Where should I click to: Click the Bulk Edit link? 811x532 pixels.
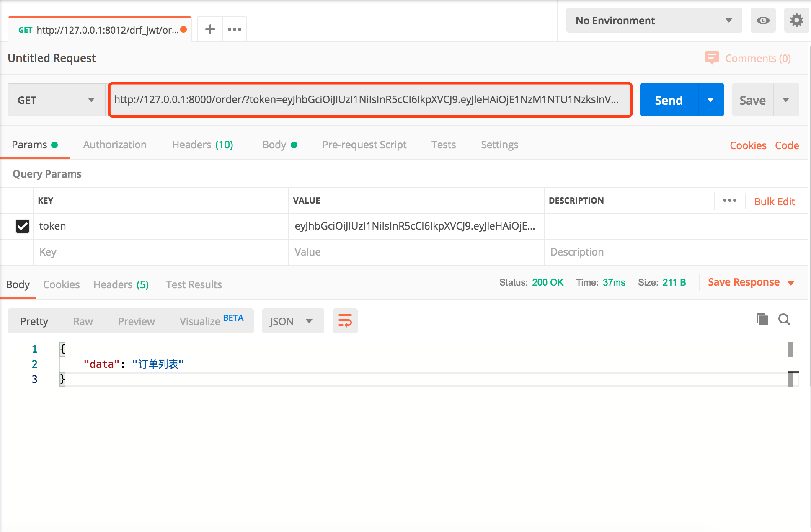pyautogui.click(x=774, y=201)
